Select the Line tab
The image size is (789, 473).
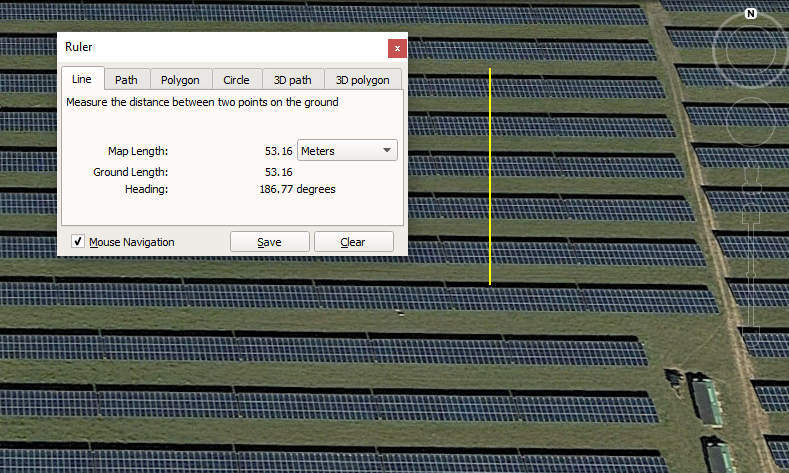[82, 79]
